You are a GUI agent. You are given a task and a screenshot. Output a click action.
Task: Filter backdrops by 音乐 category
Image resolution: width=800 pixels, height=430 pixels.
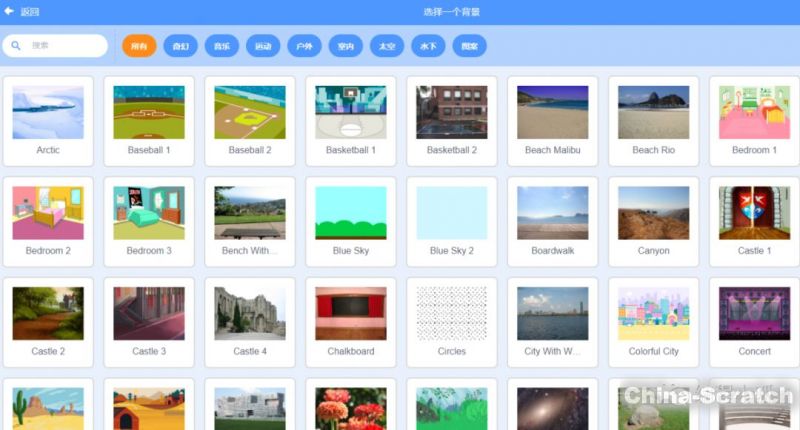[221, 46]
